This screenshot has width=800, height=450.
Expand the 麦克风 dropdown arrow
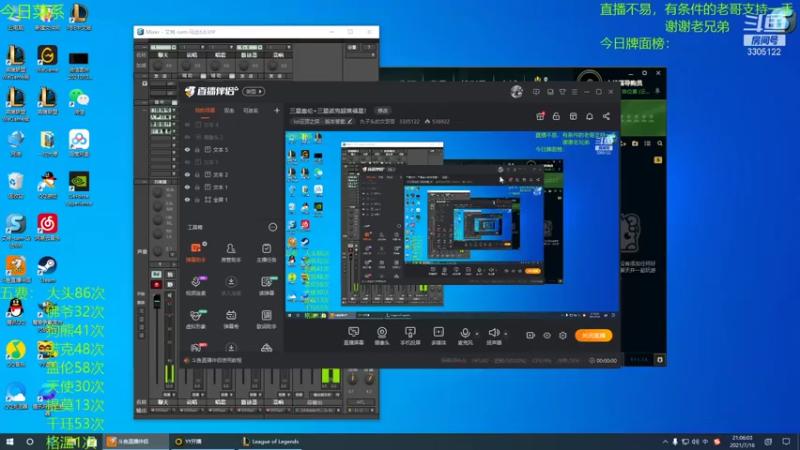pyautogui.click(x=477, y=334)
